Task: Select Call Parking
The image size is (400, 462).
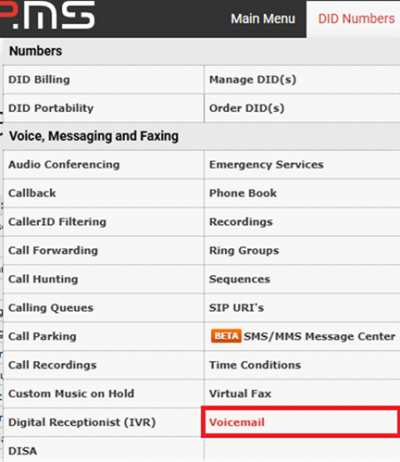Action: pos(42,336)
